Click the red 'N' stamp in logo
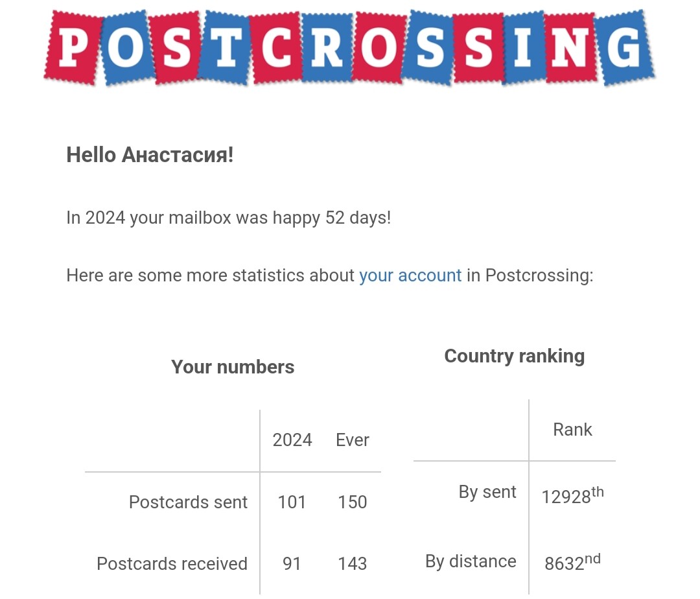This screenshot has height=599, width=700. [x=570, y=48]
